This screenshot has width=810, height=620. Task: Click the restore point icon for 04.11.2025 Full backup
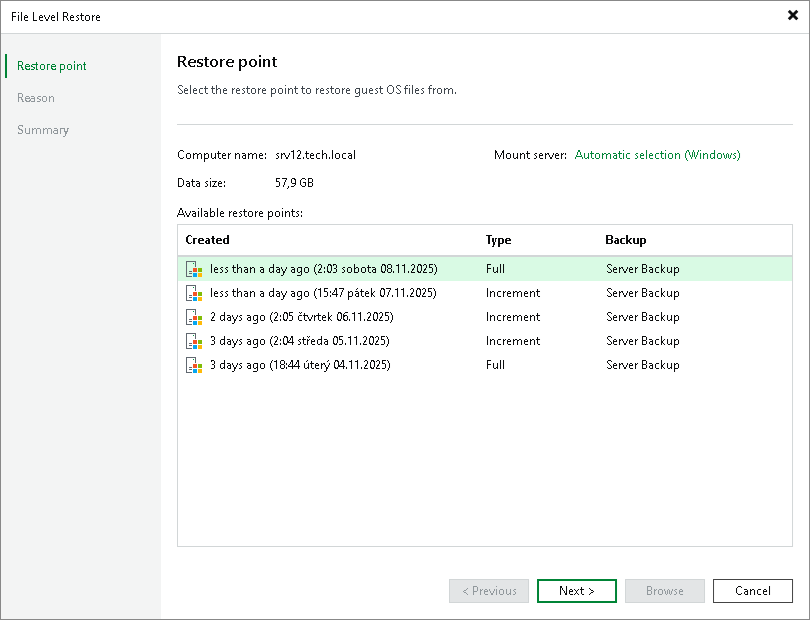click(193, 365)
